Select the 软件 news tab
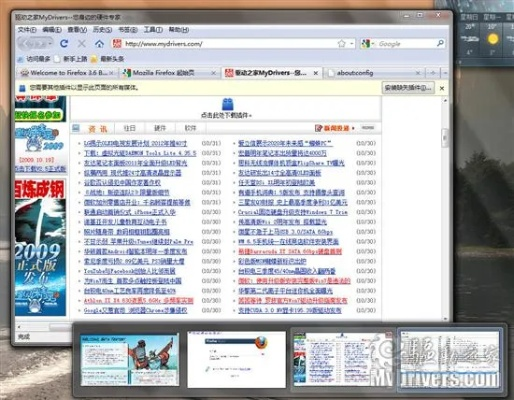 pos(190,128)
